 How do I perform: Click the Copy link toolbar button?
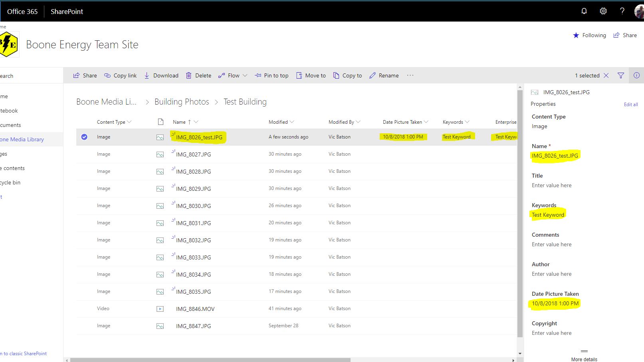pos(120,75)
